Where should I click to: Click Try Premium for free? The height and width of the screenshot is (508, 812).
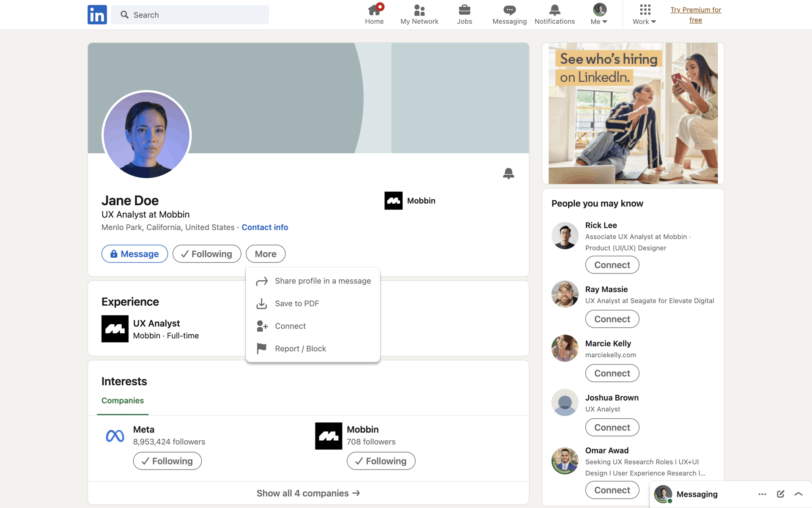click(x=696, y=15)
